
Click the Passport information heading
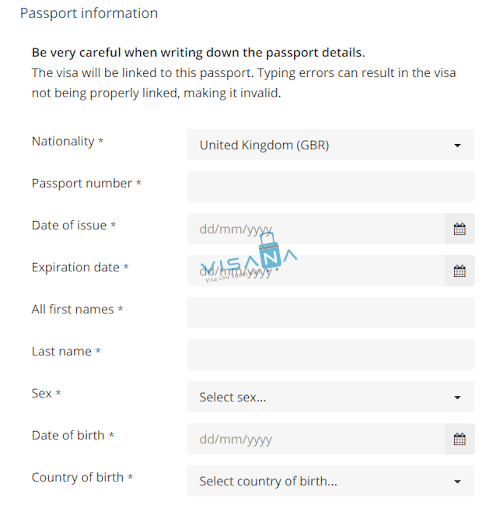89,13
